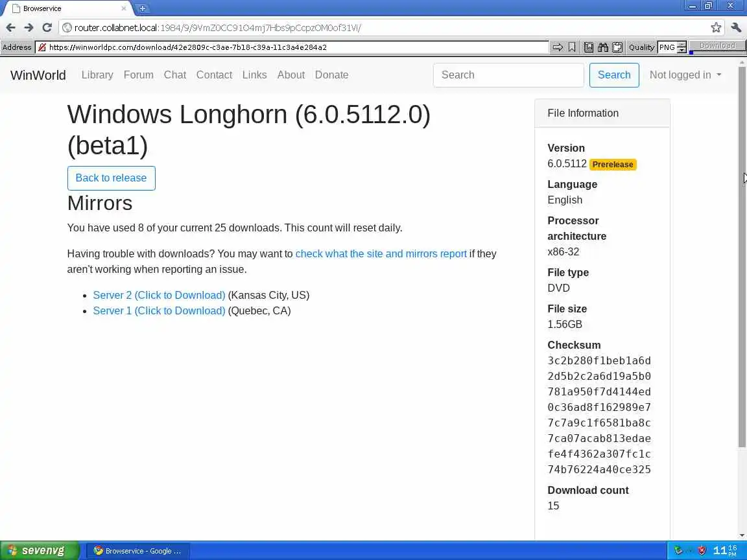Click the scrollbar down arrow
The image size is (747, 560).
[742, 536]
